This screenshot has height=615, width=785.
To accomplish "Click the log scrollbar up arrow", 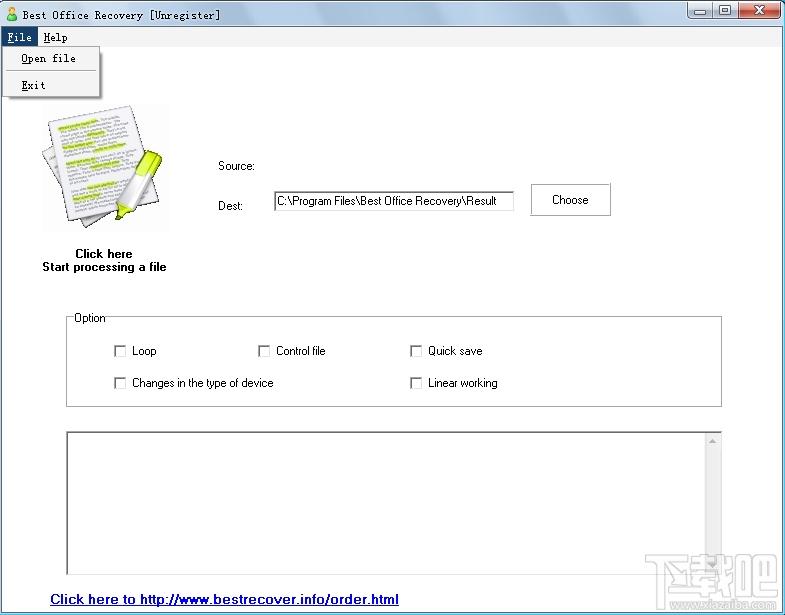I will 712,441.
